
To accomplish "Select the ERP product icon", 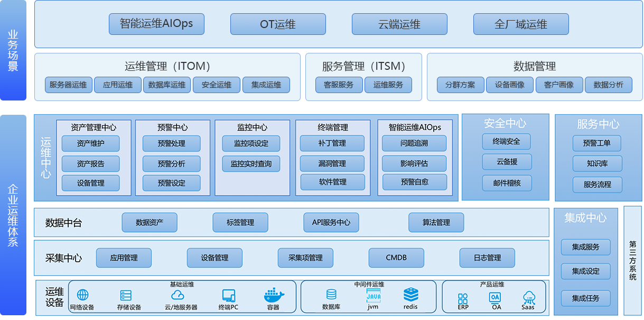I will click(x=463, y=298).
